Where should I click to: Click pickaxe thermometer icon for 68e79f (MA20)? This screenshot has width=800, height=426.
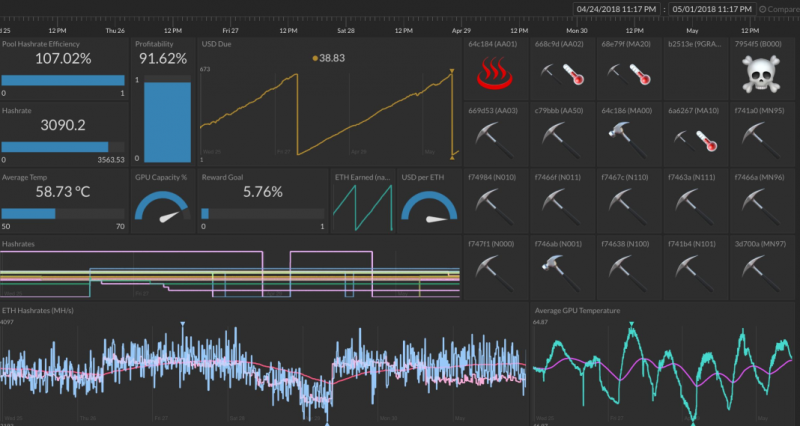point(629,74)
